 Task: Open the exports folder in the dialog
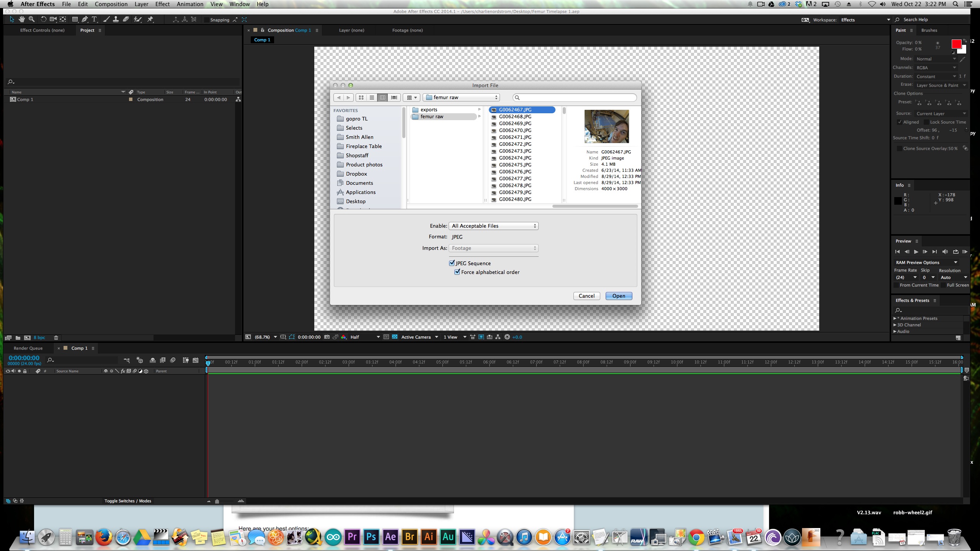429,109
